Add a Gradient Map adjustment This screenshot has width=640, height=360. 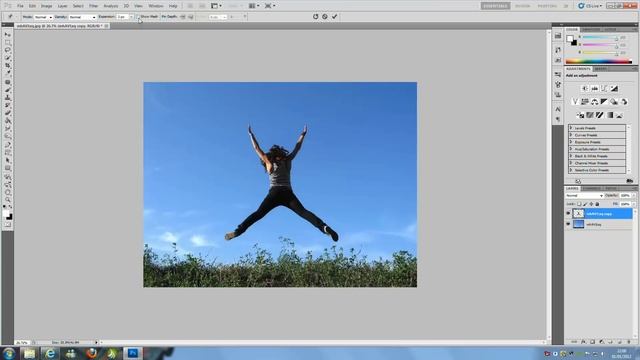(x=609, y=116)
